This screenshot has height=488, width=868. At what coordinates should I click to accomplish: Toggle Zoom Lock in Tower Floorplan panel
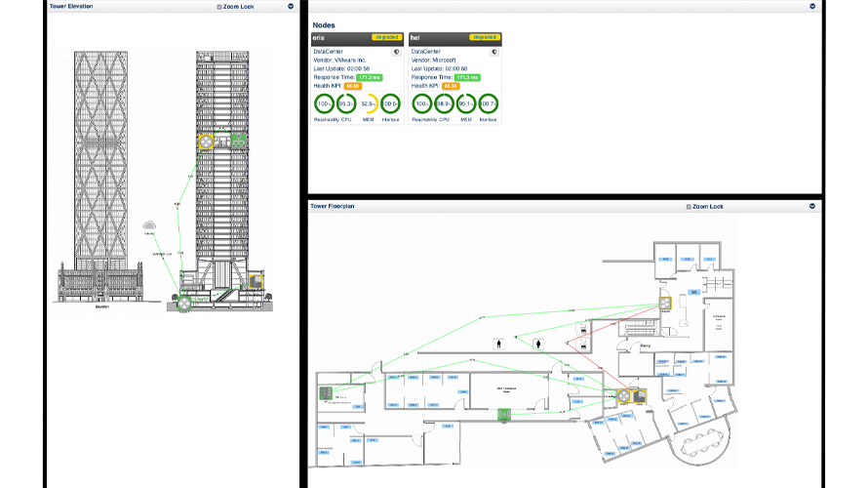[690, 207]
